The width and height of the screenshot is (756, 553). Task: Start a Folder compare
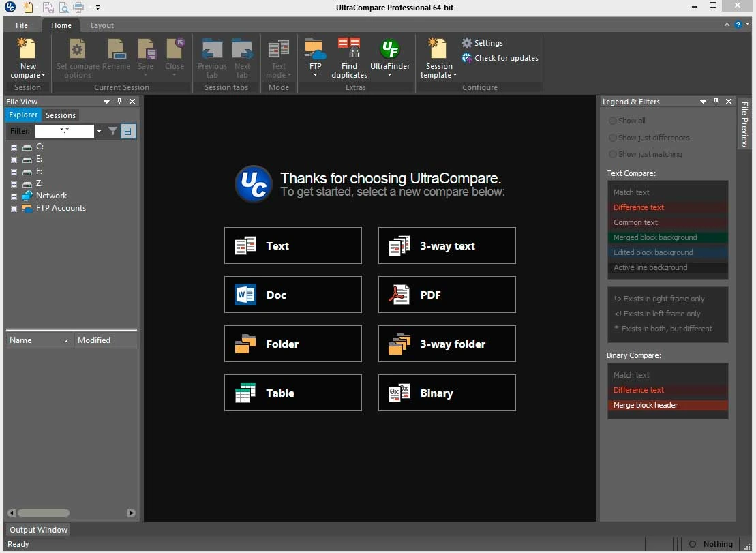point(292,344)
